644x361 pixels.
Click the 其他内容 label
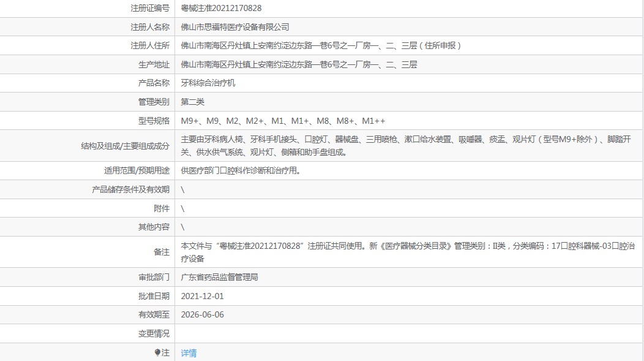click(154, 227)
